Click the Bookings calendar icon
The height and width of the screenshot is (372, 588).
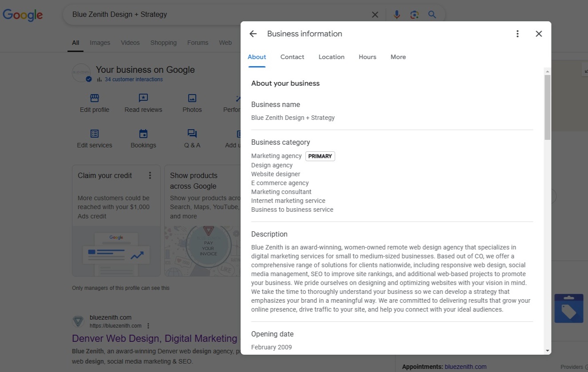pos(143,134)
